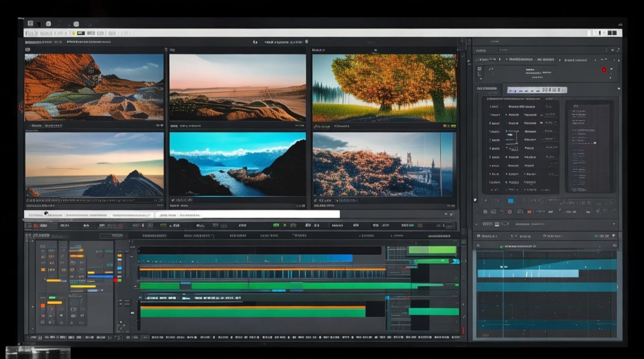Click the light blue highlighted bar in right panel

[x=537, y=90]
